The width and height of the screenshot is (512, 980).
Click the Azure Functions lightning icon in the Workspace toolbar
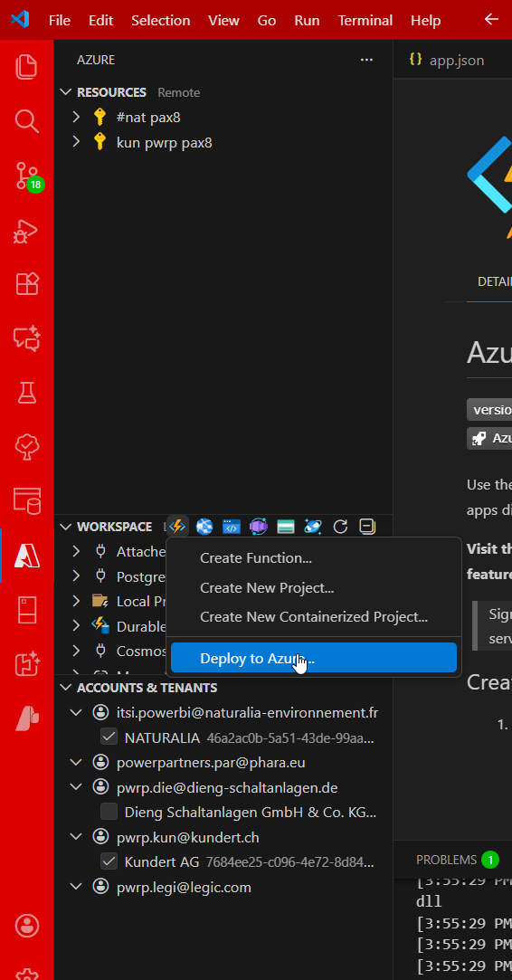(177, 527)
